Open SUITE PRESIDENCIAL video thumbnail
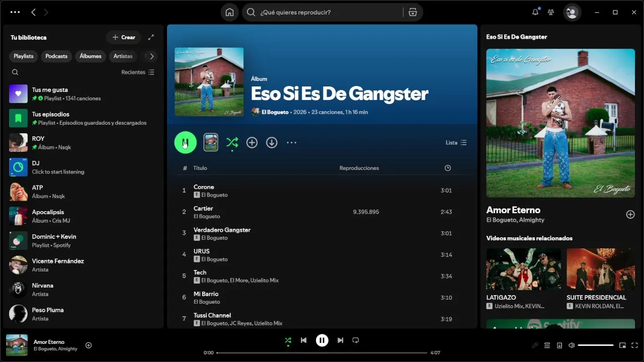Image resolution: width=644 pixels, height=362 pixels. coord(601,269)
